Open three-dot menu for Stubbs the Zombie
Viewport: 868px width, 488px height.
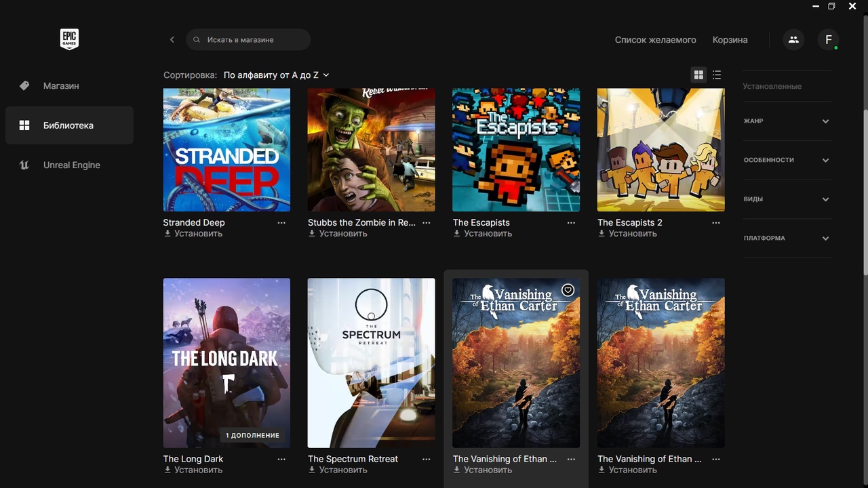tap(427, 222)
